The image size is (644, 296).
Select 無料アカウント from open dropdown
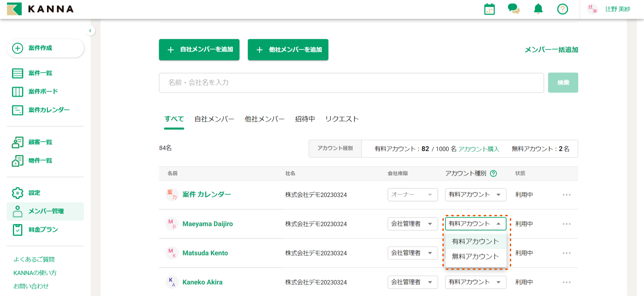click(x=475, y=256)
